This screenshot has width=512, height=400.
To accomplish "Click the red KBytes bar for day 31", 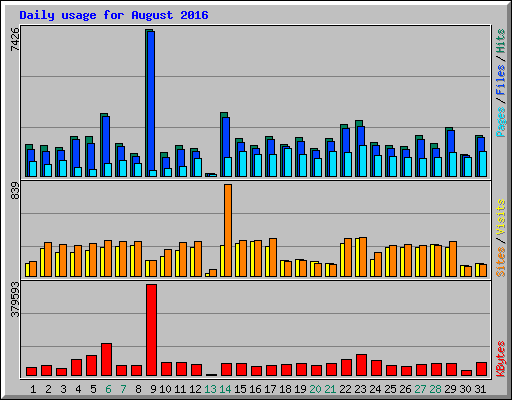I will [x=481, y=369].
